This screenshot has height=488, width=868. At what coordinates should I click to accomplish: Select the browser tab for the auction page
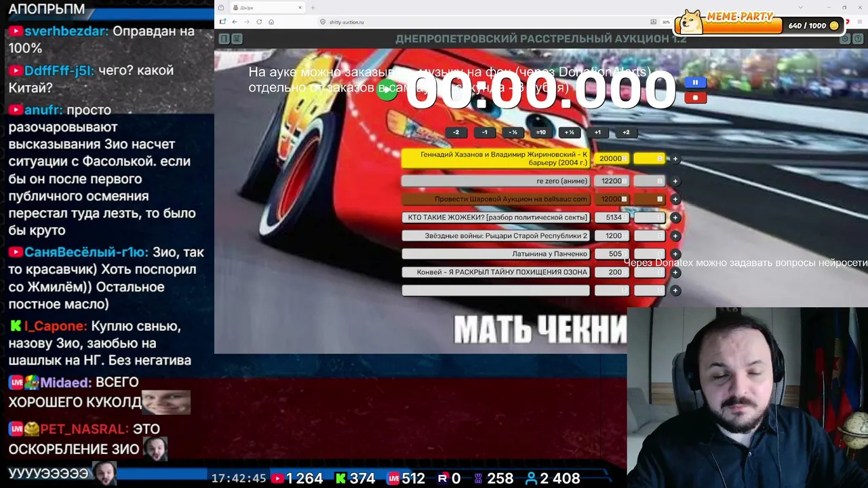267,7
